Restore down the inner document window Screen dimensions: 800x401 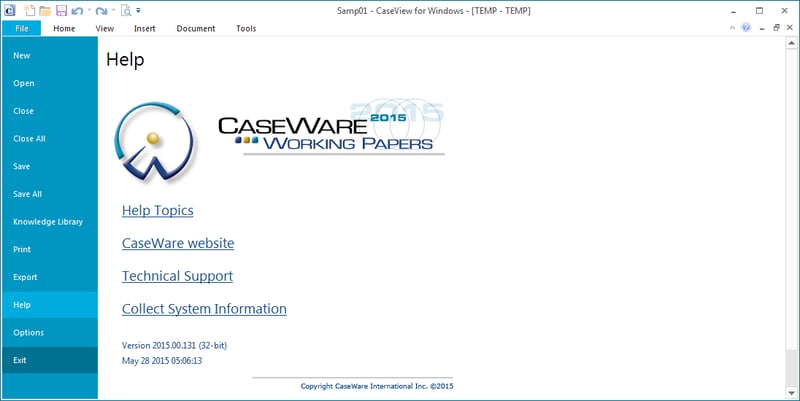pos(776,28)
